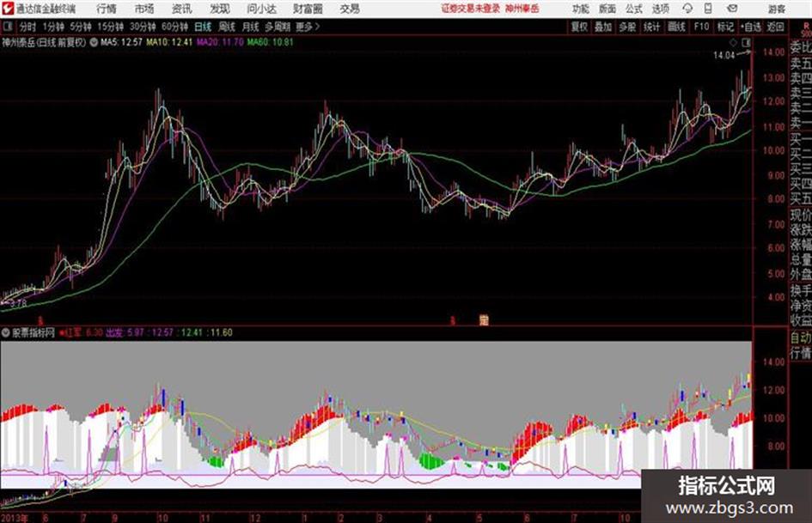812x523 pixels.
Task: Click the 多股 multi-stock button
Action: (627, 27)
